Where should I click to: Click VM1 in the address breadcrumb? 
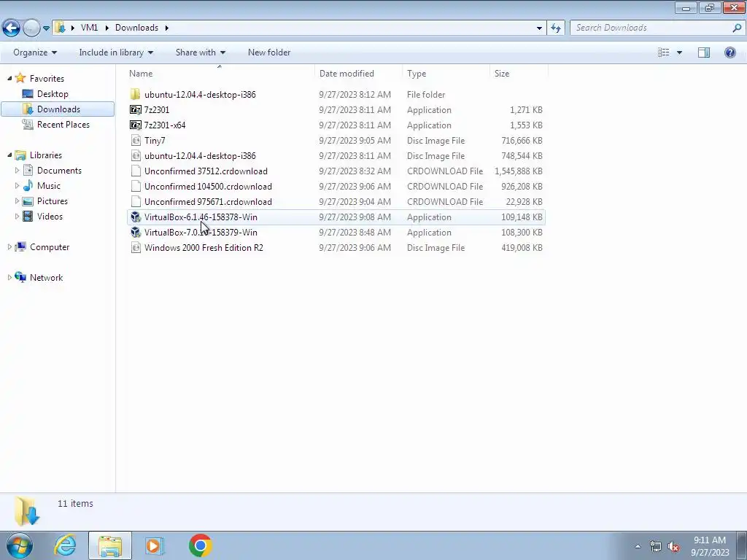pyautogui.click(x=89, y=28)
